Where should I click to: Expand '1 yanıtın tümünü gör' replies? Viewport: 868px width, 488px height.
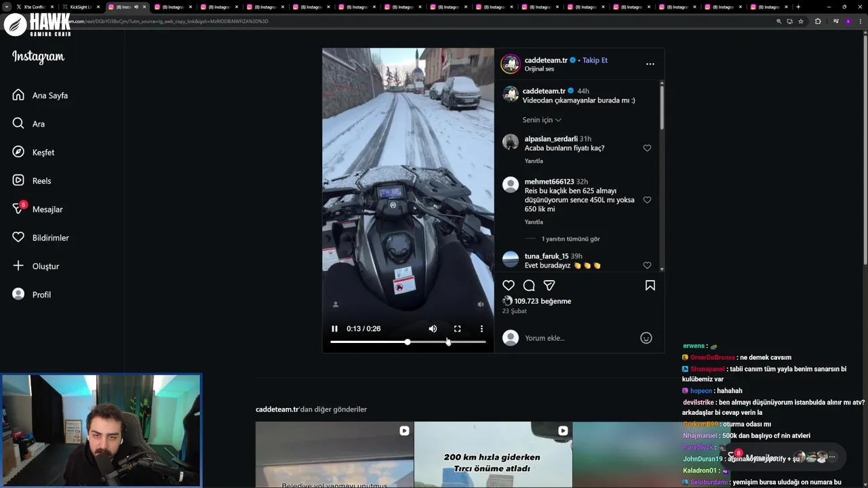(570, 239)
